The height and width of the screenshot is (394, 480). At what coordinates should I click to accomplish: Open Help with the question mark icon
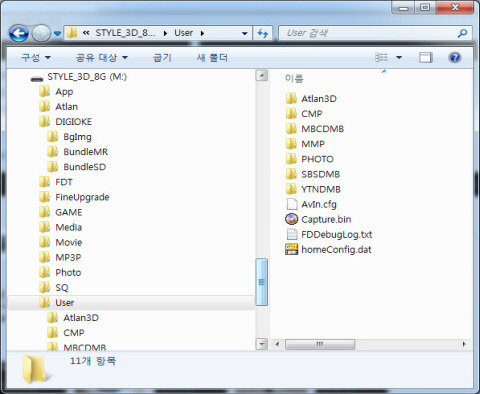click(455, 57)
